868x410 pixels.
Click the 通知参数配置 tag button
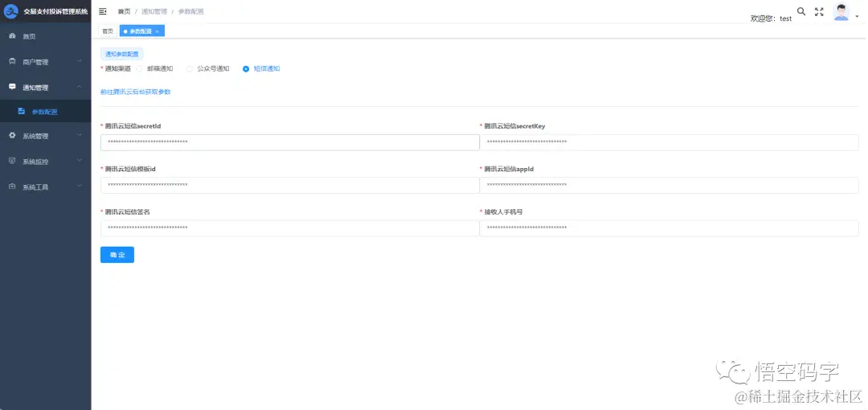[122, 55]
